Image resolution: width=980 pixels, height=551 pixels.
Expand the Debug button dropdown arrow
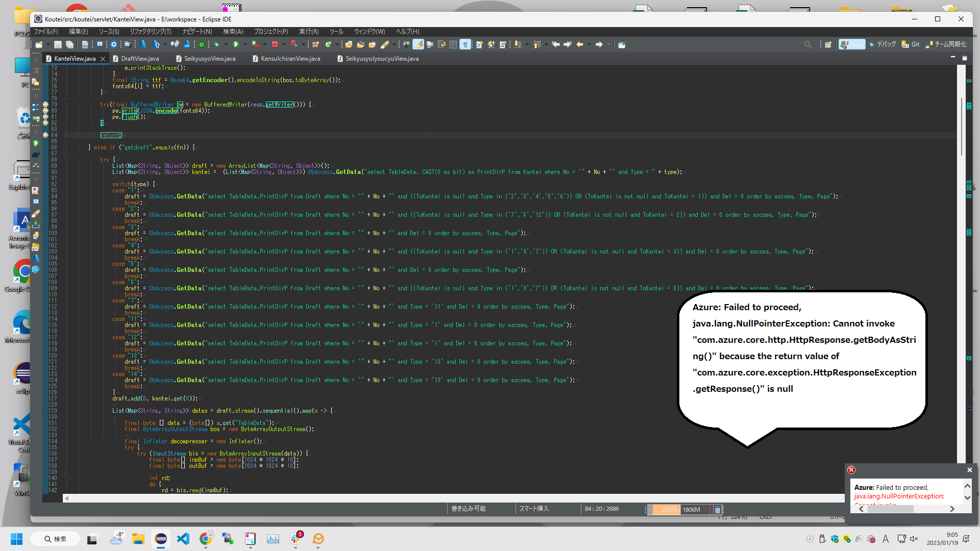point(226,45)
